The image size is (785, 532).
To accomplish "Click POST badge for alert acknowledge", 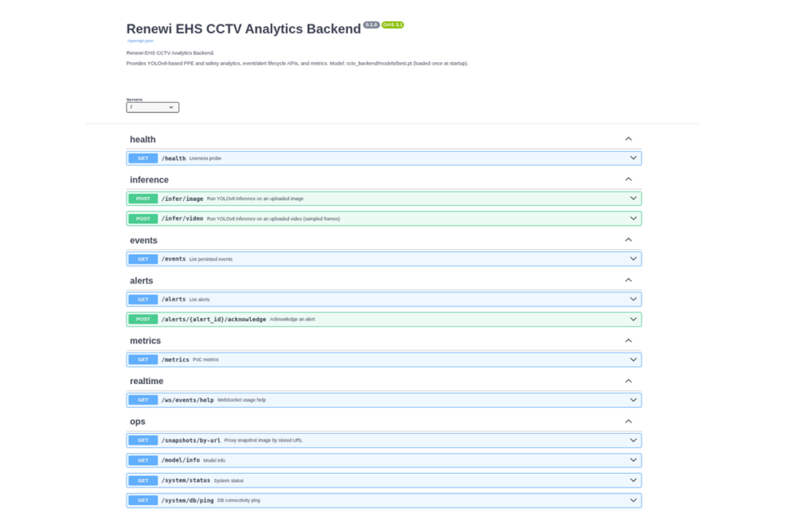I will pyautogui.click(x=143, y=320).
